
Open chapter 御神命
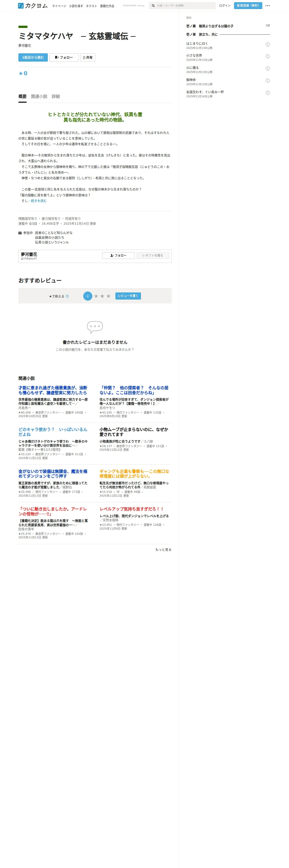tap(191, 80)
